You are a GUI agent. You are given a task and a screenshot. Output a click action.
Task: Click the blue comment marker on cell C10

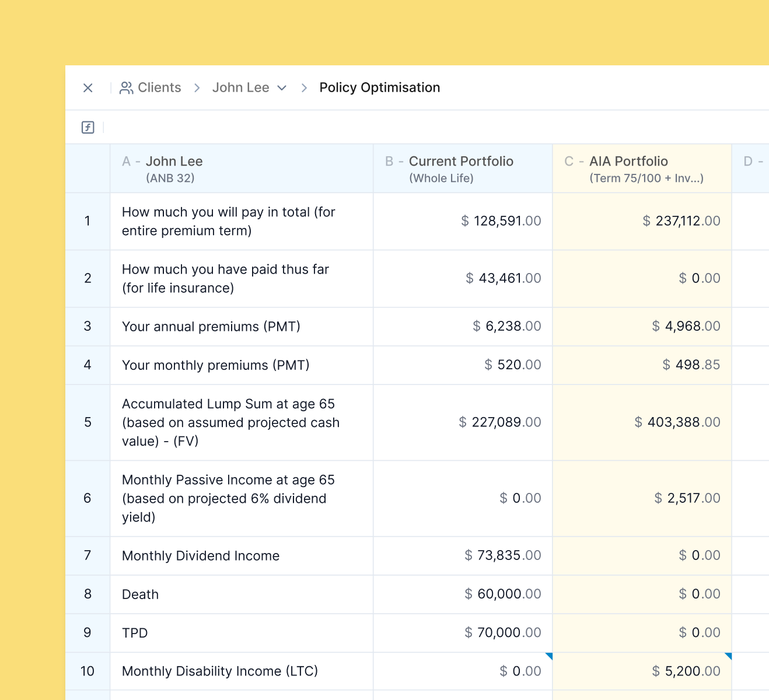pos(728,656)
